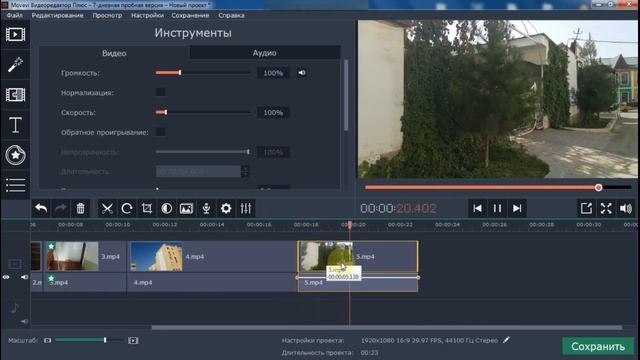Adjust the Масштаб timeline zoom slider
The image size is (640, 360).
(89, 340)
